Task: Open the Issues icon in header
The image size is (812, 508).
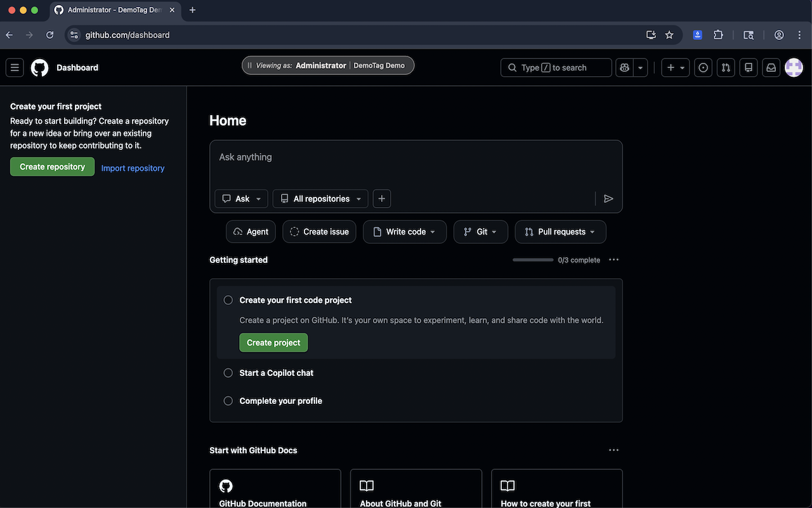Action: tap(703, 67)
